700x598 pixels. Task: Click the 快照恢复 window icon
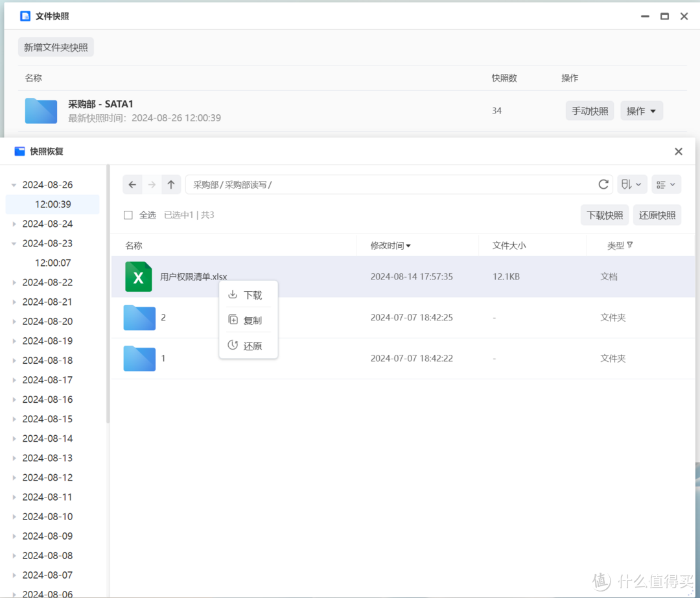click(20, 151)
